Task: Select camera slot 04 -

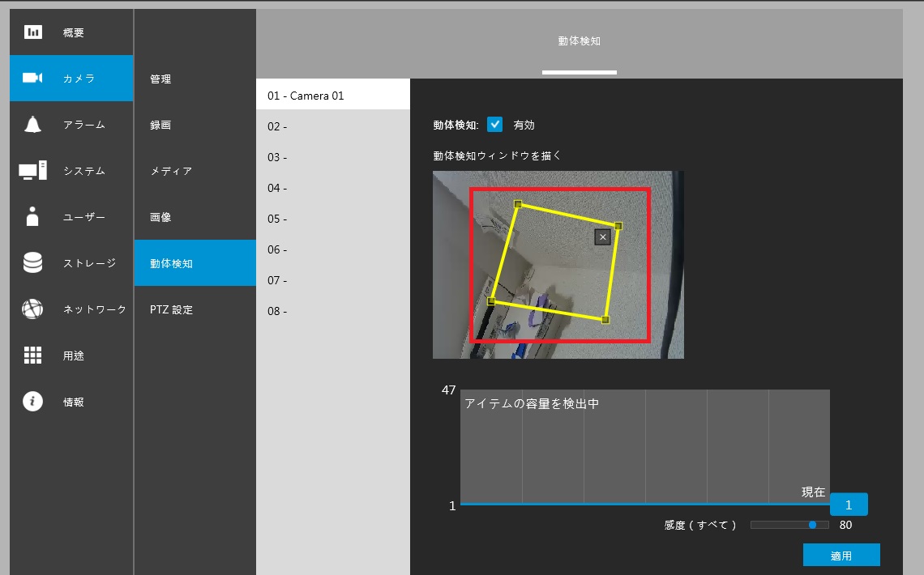Action: click(x=333, y=188)
